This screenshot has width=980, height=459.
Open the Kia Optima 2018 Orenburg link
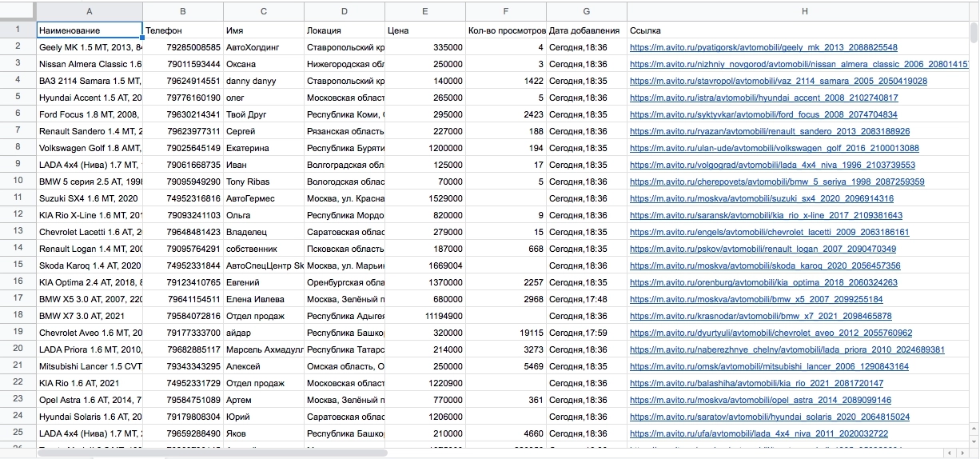(763, 283)
